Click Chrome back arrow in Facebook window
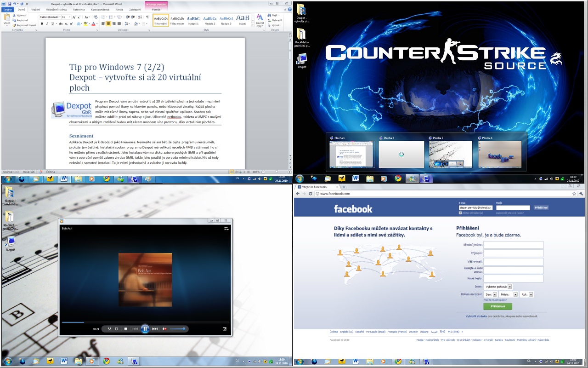This screenshot has width=588, height=368. click(298, 194)
